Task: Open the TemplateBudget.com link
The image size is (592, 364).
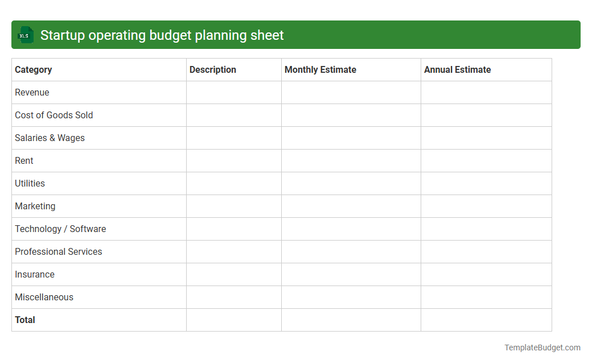Action: coord(542,346)
